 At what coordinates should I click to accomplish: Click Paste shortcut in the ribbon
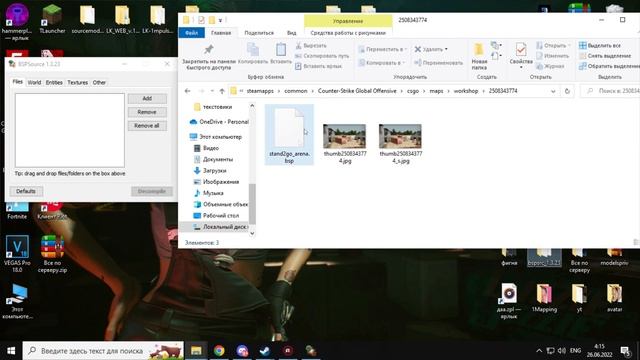(318, 66)
